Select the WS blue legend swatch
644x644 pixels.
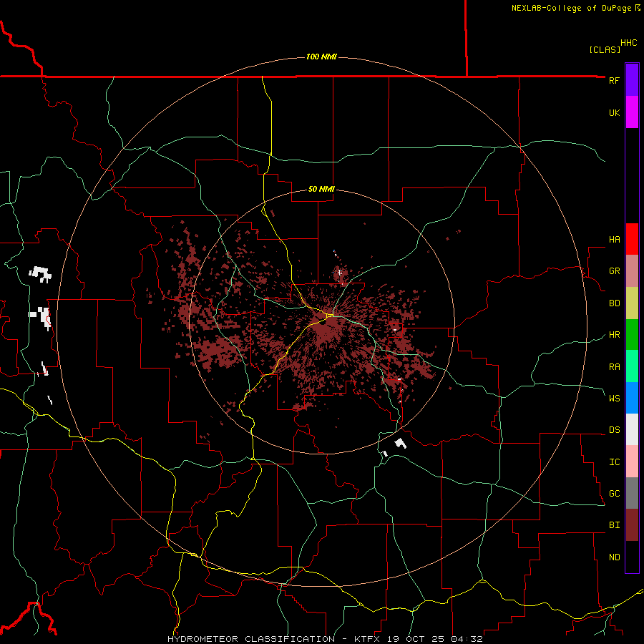[632, 398]
